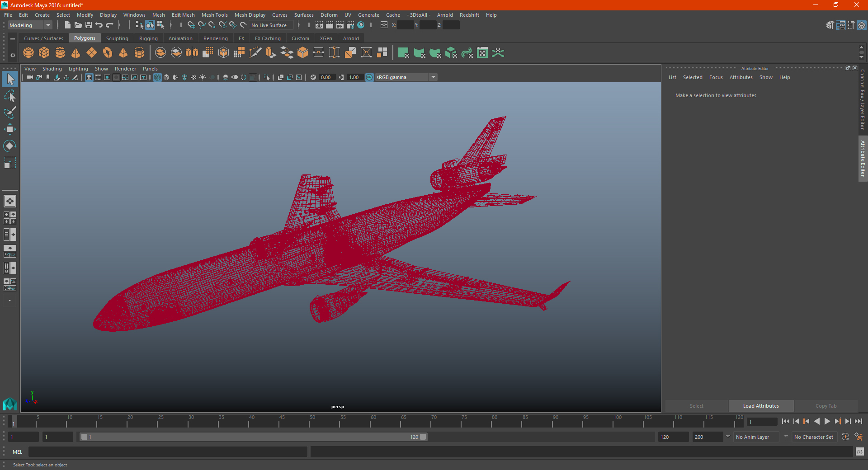Open Render Settings clapperboard icon
This screenshot has height=470, width=868.
coord(350,25)
